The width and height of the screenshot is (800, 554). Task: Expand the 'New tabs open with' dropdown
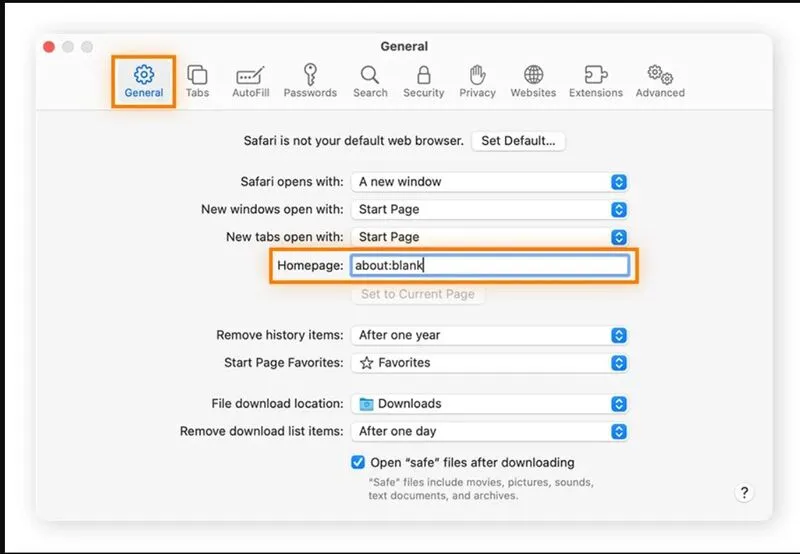489,237
